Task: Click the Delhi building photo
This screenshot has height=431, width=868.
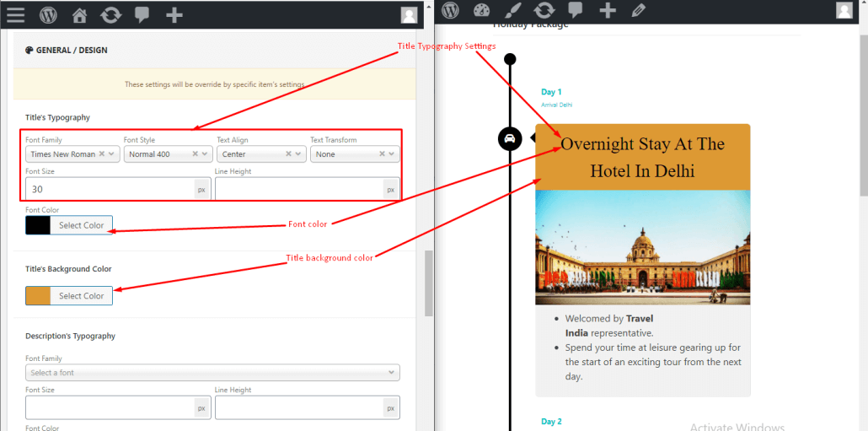Action: (643, 247)
